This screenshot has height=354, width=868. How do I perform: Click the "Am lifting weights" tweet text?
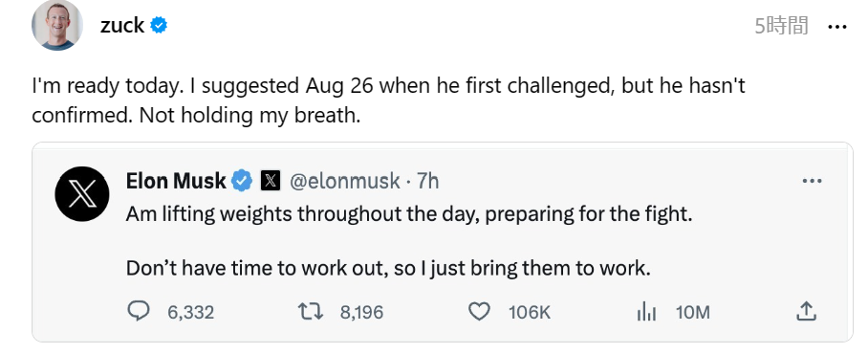point(409,241)
